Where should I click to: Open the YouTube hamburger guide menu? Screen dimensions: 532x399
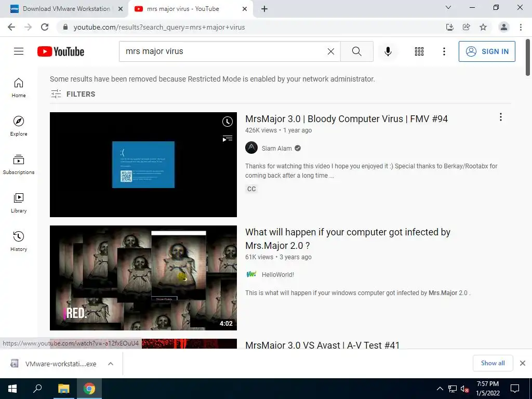point(19,51)
